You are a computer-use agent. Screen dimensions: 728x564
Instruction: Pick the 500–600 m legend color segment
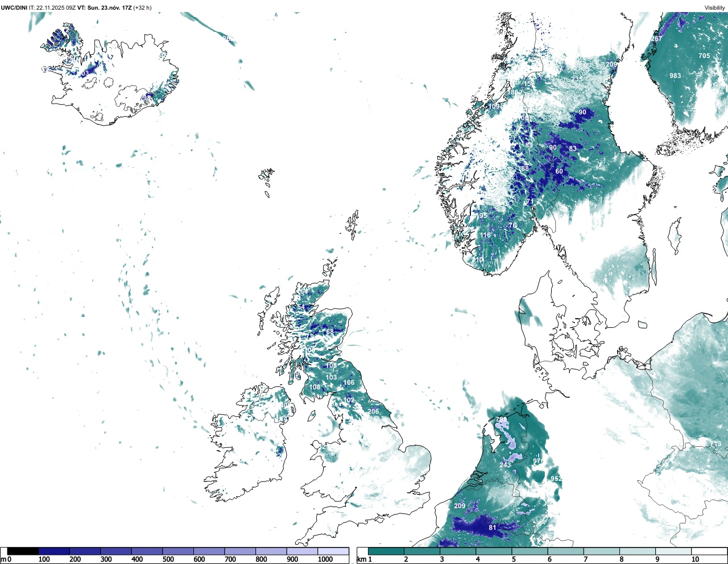[x=178, y=551]
